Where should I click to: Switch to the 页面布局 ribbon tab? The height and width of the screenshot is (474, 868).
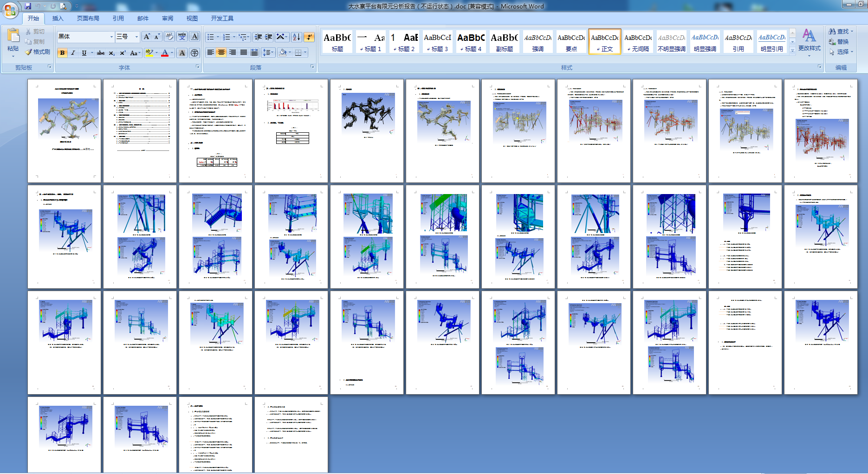[x=88, y=19]
